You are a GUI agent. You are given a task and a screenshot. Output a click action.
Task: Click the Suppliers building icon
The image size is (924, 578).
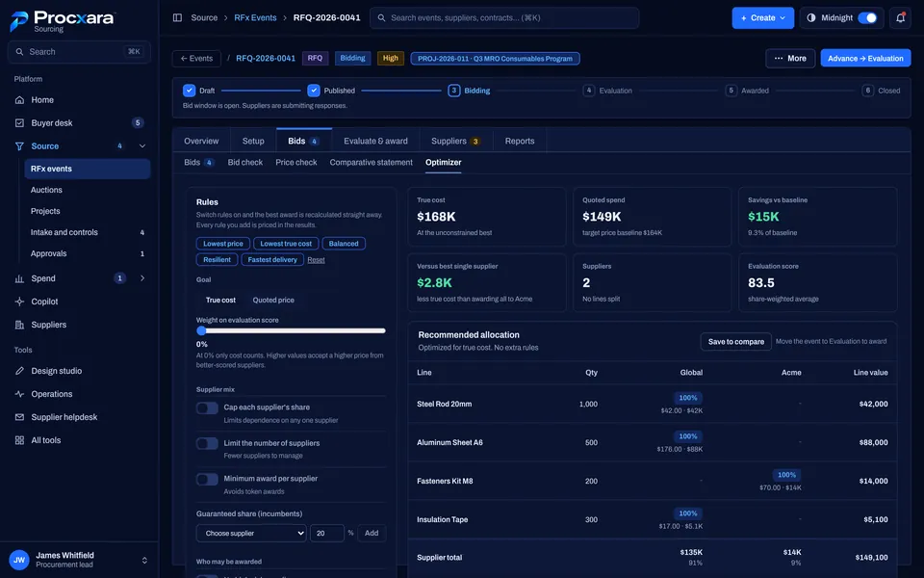[x=19, y=325]
